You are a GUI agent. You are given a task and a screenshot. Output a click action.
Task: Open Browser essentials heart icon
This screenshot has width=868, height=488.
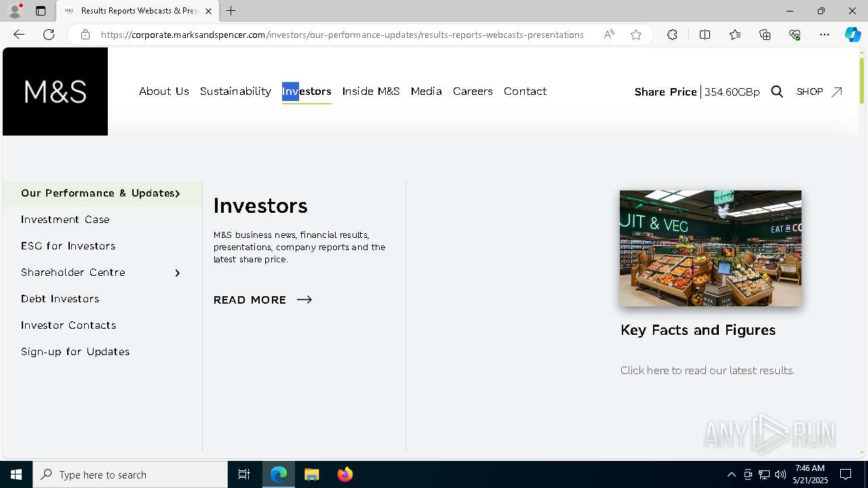click(795, 35)
